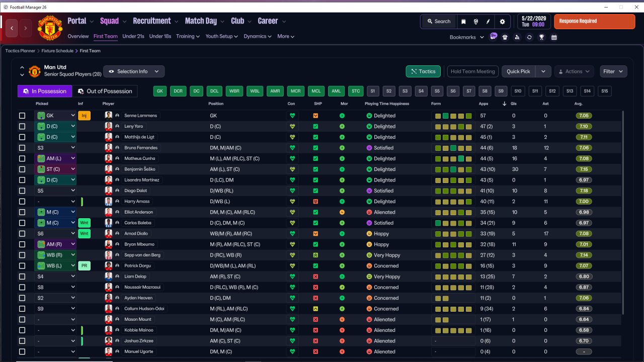Sort the table by the Apps column
Screen dimensions: 644x362
coord(483,104)
